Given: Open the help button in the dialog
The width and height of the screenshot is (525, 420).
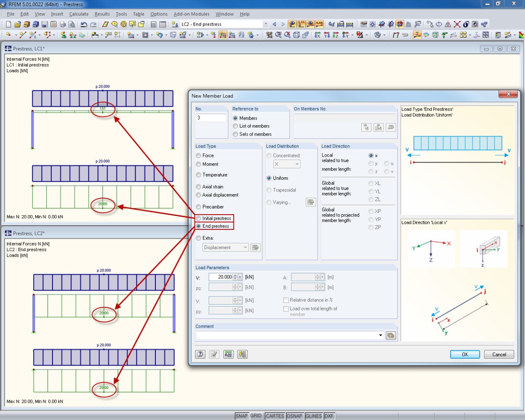Looking at the screenshot, I should tap(200, 354).
